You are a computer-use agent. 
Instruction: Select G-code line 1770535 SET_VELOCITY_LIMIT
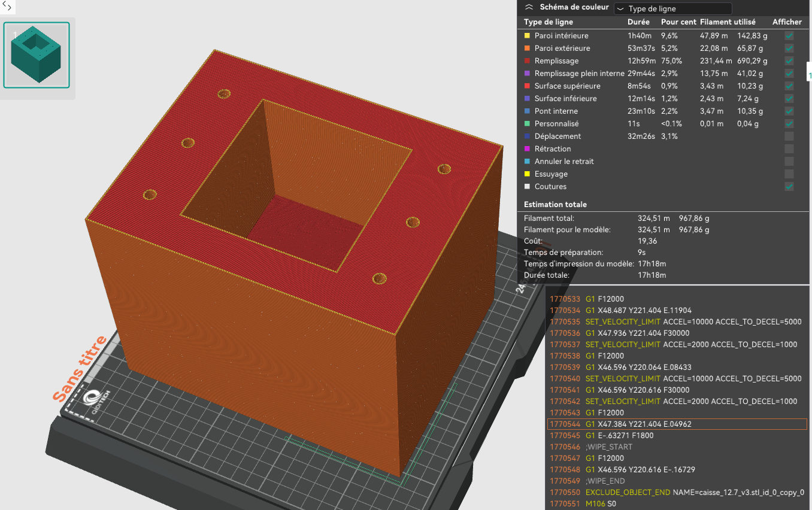click(677, 322)
